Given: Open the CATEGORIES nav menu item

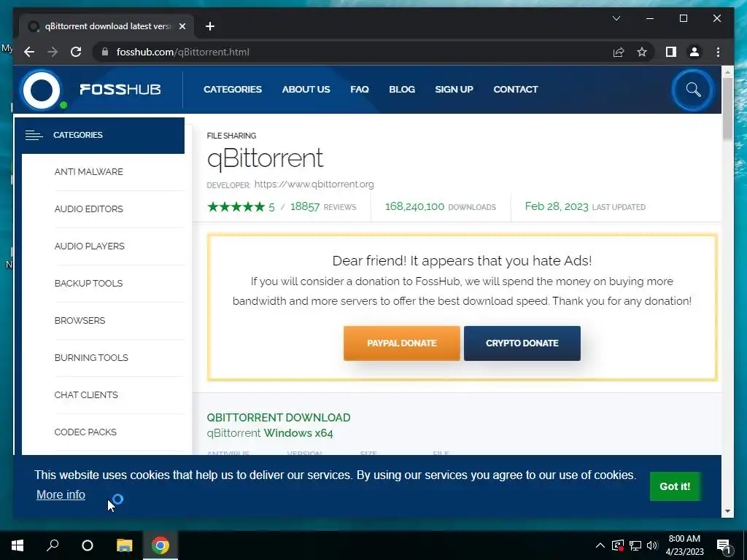Looking at the screenshot, I should click(x=233, y=90).
